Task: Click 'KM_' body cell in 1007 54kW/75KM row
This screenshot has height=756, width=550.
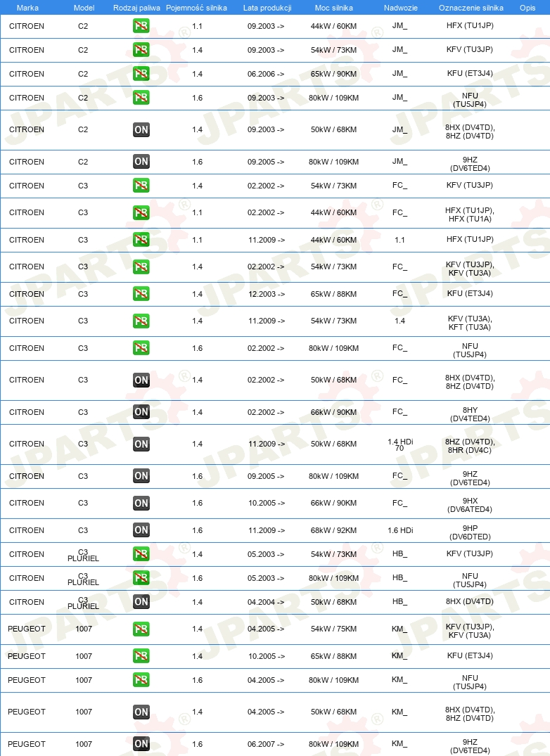Action: 399,629
